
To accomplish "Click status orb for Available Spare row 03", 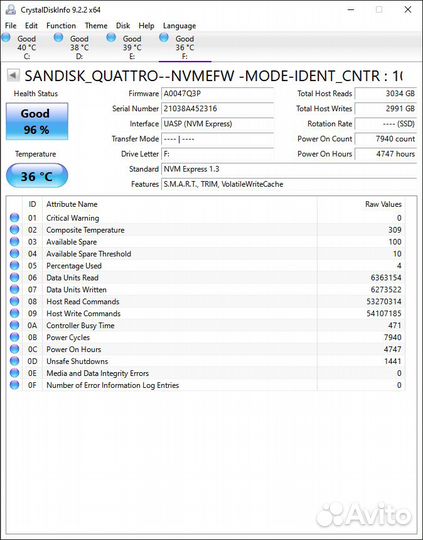I will pyautogui.click(x=14, y=242).
